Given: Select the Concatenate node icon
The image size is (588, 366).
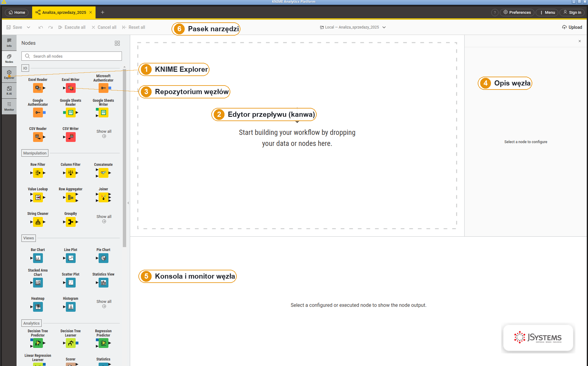Looking at the screenshot, I should click(x=104, y=173).
